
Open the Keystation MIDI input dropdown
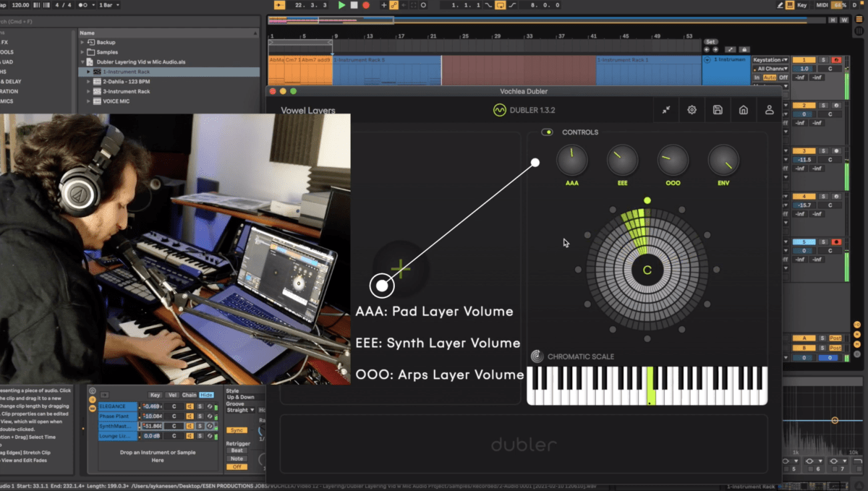pos(770,60)
